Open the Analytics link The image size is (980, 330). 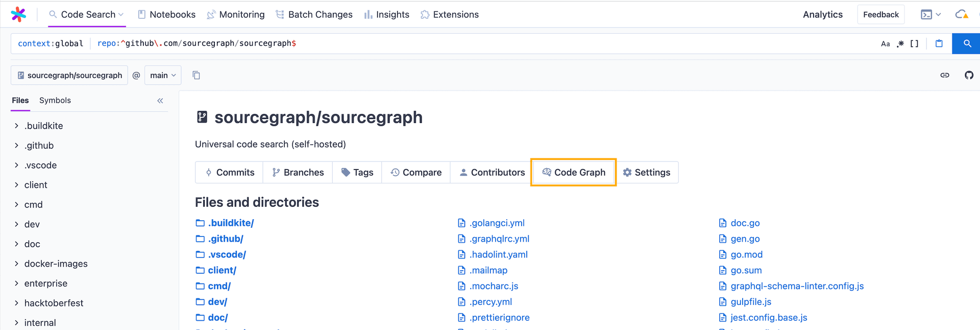pos(822,14)
